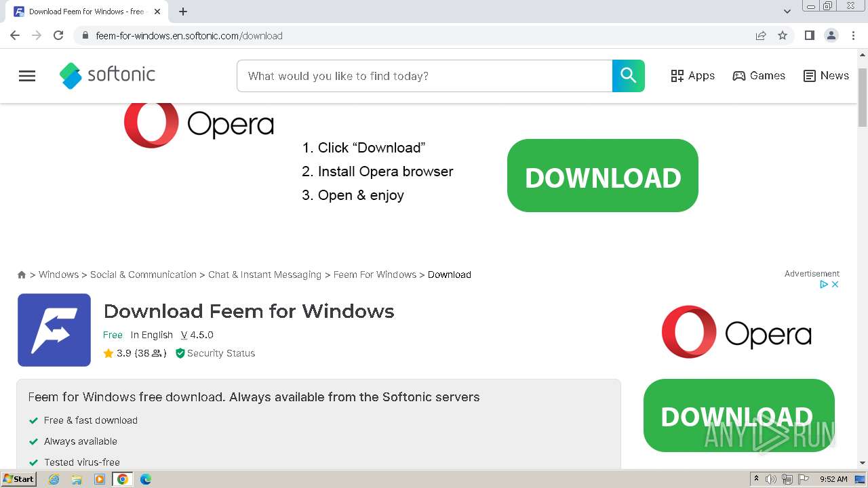This screenshot has width=868, height=488.
Task: Open Microsoft Edge from taskbar
Action: click(x=146, y=479)
